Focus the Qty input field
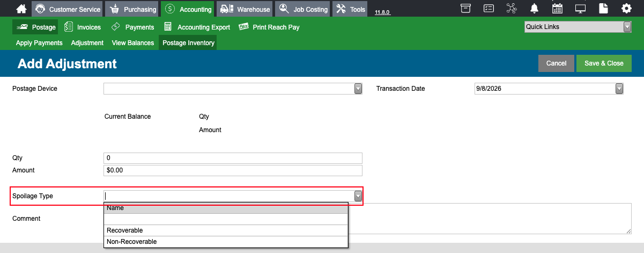Viewport: 644px width, 253px height. (233, 158)
